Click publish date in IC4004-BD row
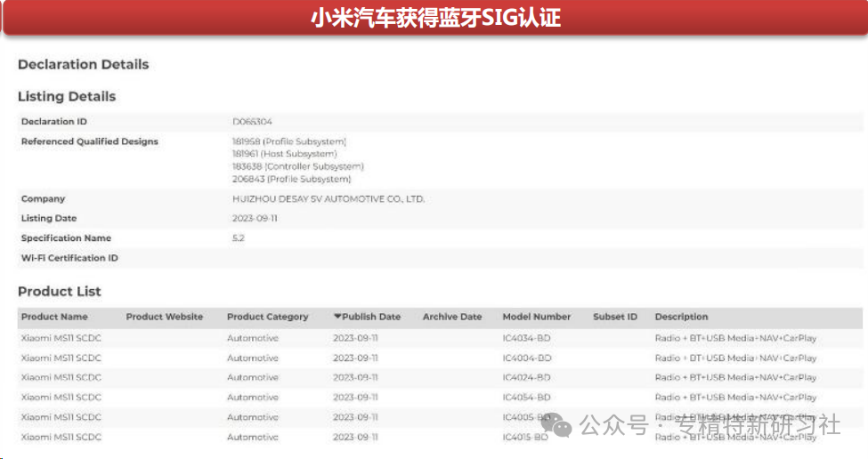868x459 pixels. tap(355, 358)
